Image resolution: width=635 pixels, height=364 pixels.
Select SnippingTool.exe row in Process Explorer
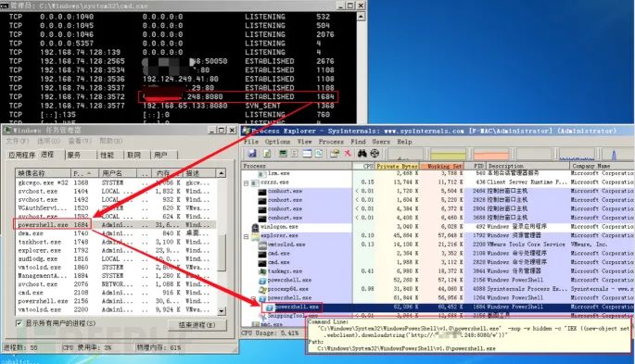(438, 316)
